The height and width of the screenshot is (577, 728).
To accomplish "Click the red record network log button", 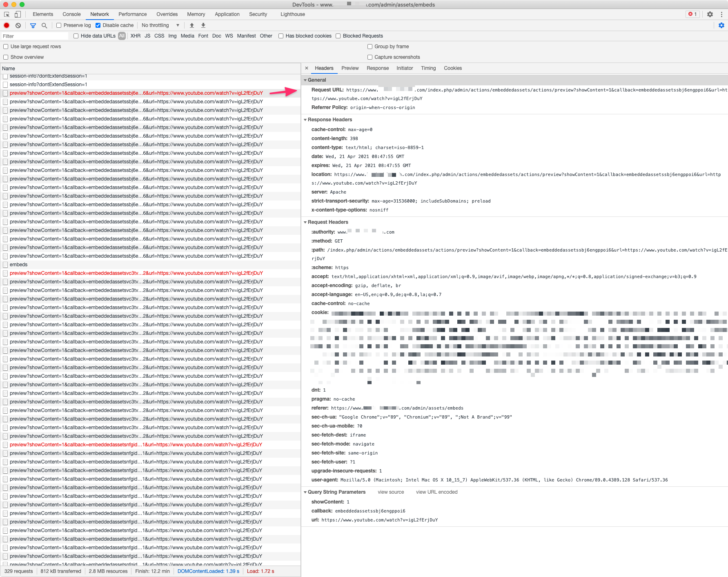I will 6,25.
